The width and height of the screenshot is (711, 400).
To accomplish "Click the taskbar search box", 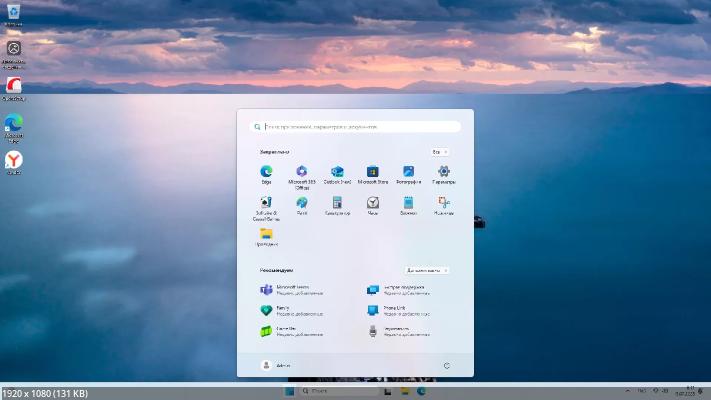I will point(339,391).
